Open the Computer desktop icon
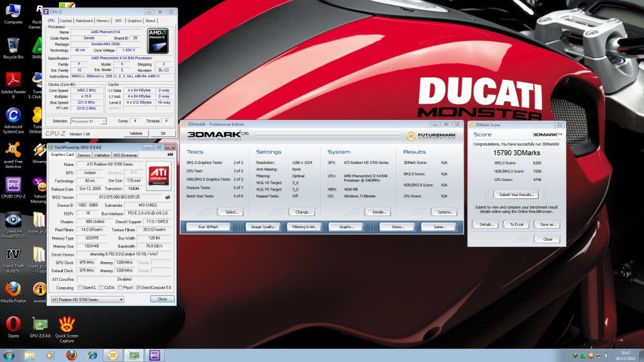The width and height of the screenshot is (644, 362). point(13,14)
